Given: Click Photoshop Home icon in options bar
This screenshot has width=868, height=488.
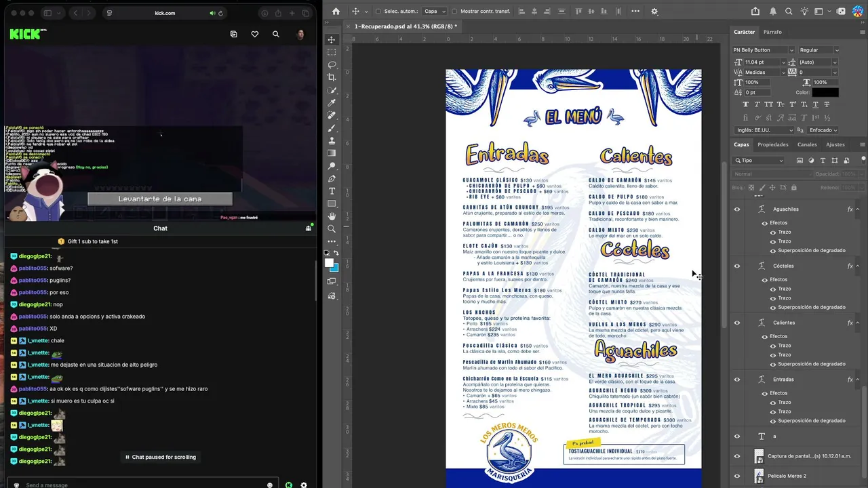Looking at the screenshot, I should (336, 11).
